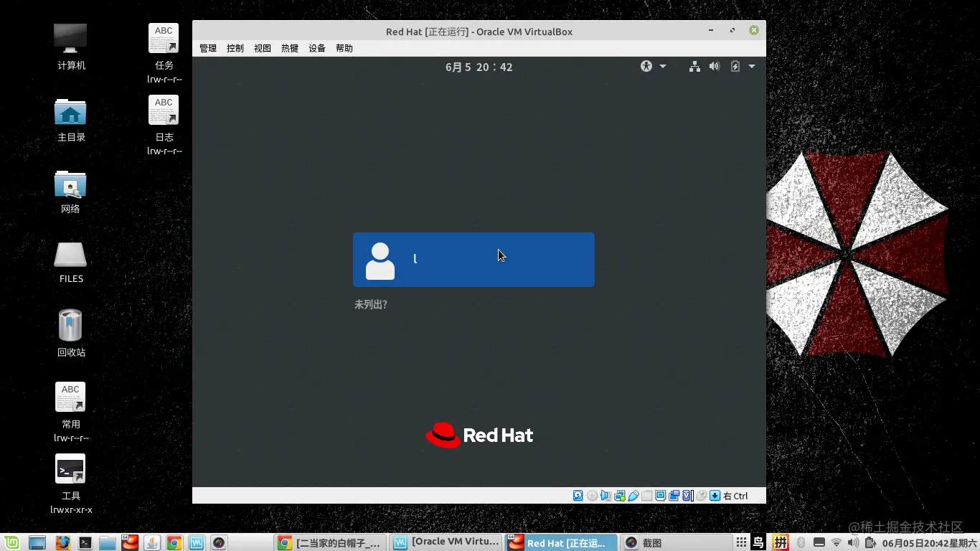Click the USB devices icon in VirtualBox status bar
This screenshot has height=551, width=980.
pyautogui.click(x=633, y=496)
